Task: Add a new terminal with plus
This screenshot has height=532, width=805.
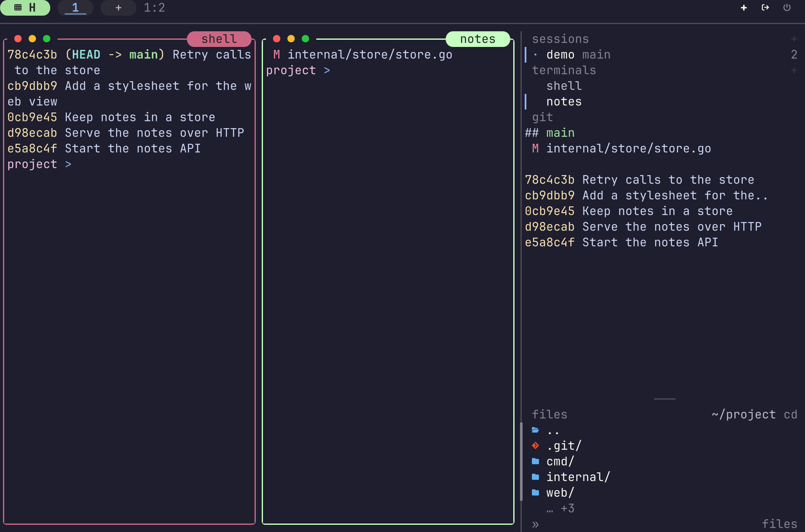Action: click(x=794, y=70)
